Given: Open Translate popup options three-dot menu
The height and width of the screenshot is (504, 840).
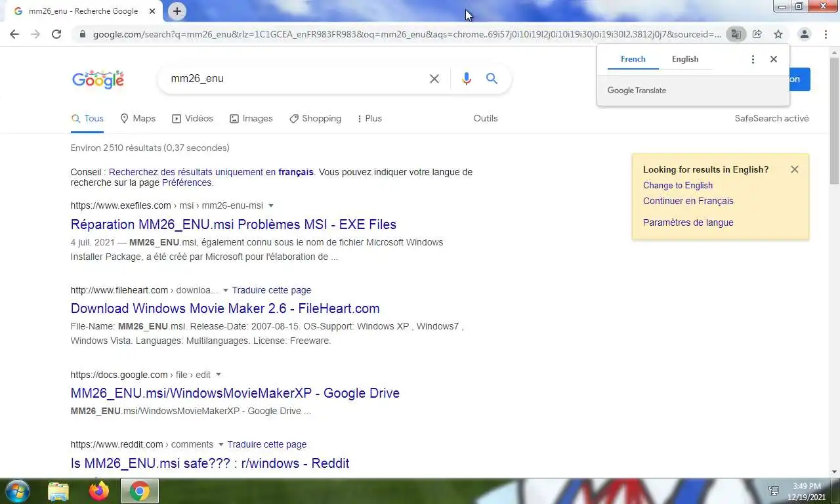Looking at the screenshot, I should click(753, 59).
